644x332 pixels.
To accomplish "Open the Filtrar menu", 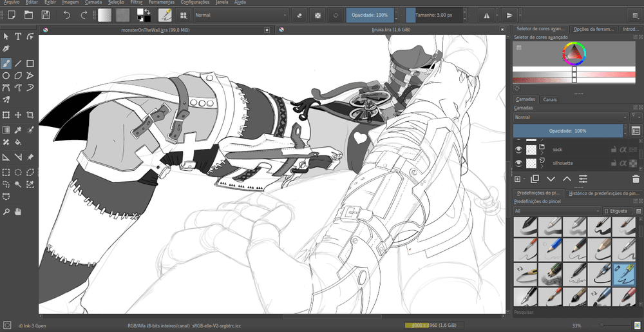I will pos(136,3).
